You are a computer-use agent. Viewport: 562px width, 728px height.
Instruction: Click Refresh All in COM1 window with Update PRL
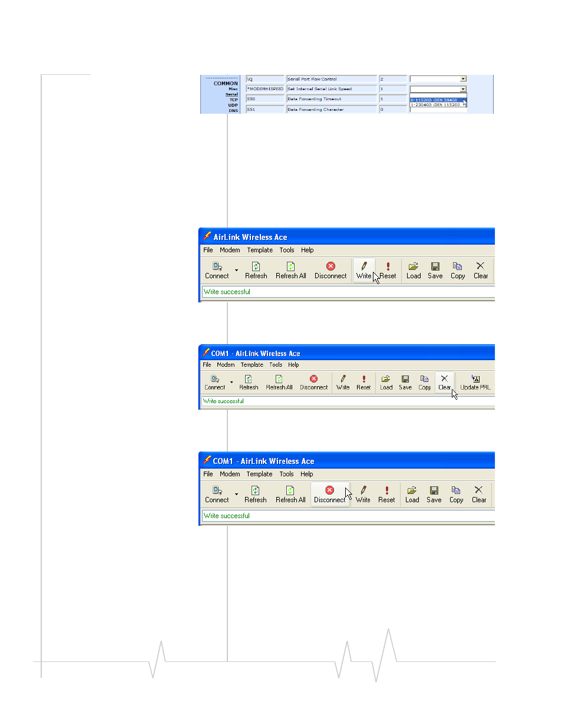point(279,383)
